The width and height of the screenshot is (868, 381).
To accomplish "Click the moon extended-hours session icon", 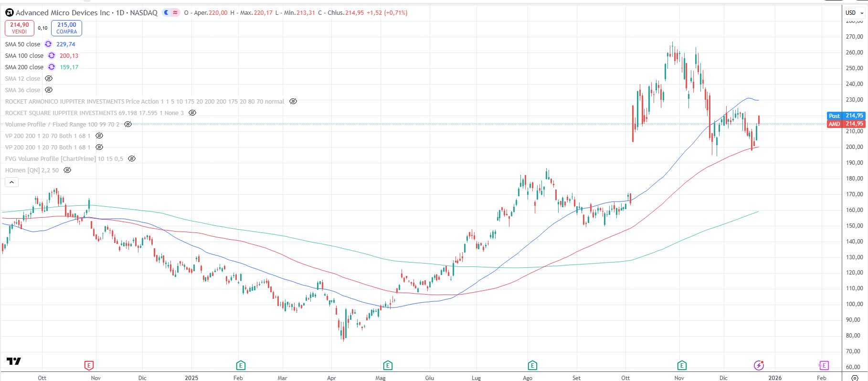I will point(166,13).
